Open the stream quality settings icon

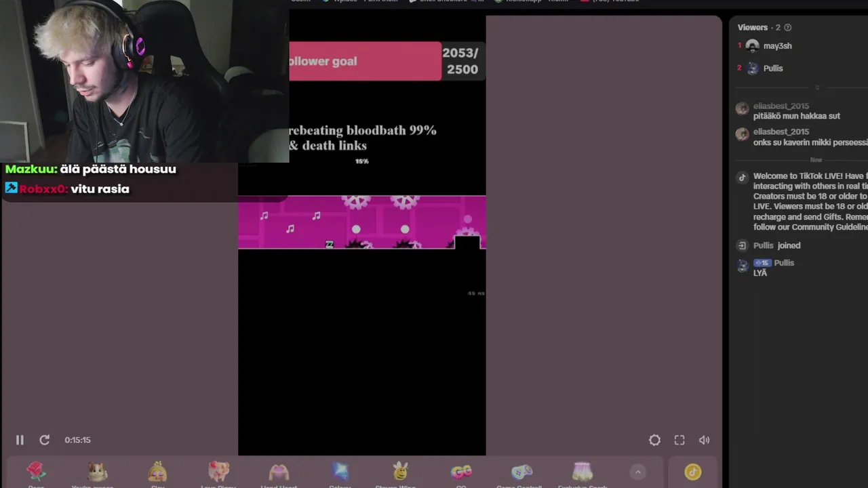[x=654, y=440]
